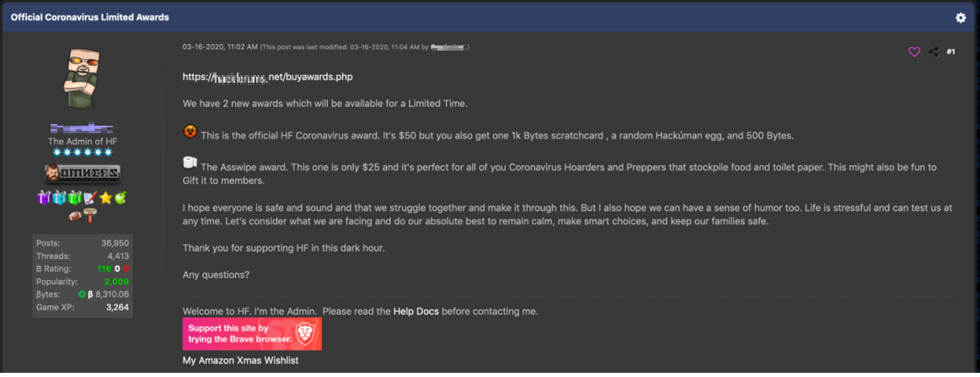This screenshot has width=980, height=377.
Task: Click the first purple gift award icon
Action: pos(45,198)
